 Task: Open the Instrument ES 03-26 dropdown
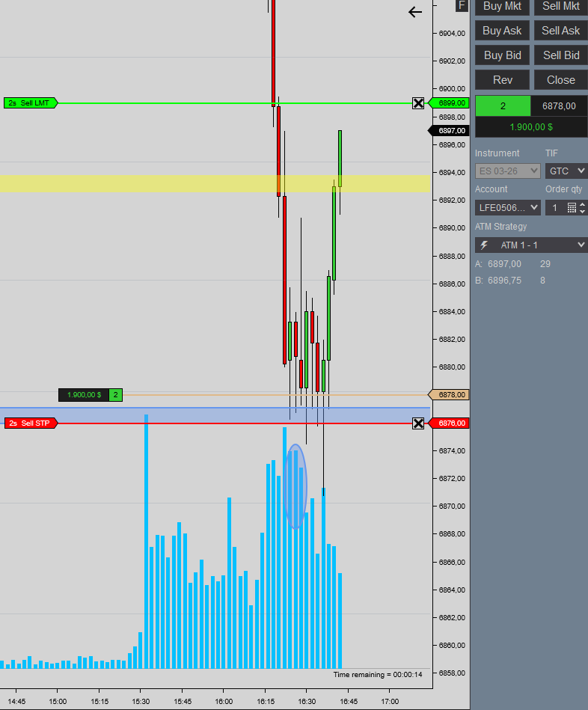(x=507, y=171)
